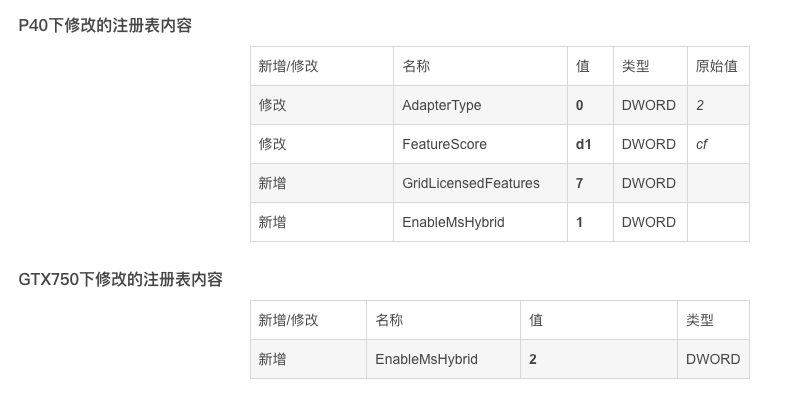
Task: Click the GridLicensedFeatures cell
Action: pos(470,183)
